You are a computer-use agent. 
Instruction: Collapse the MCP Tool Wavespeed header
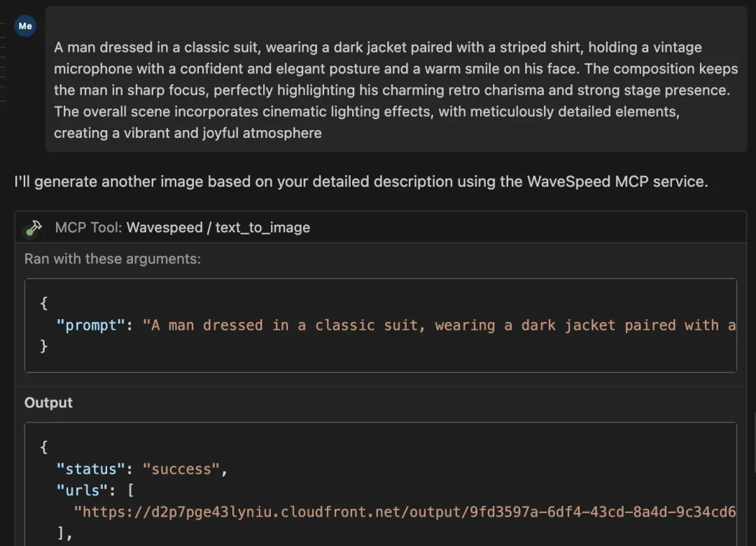[x=380, y=227]
